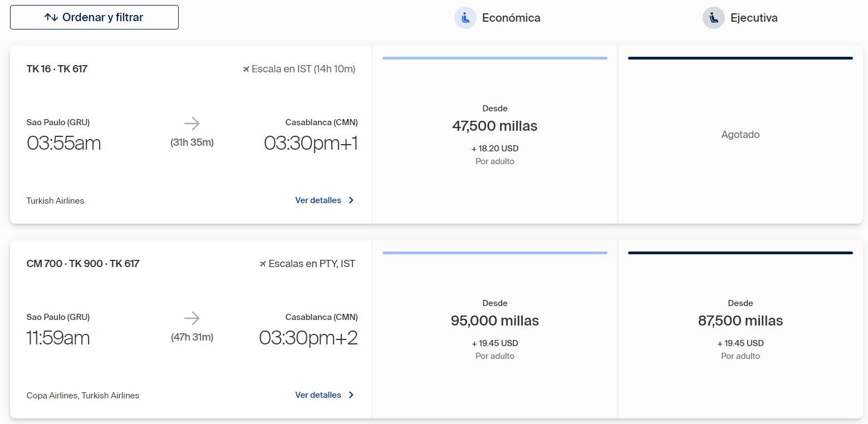Select the 95,000 millas economy fare
The width and height of the screenshot is (868, 424).
coord(495,329)
